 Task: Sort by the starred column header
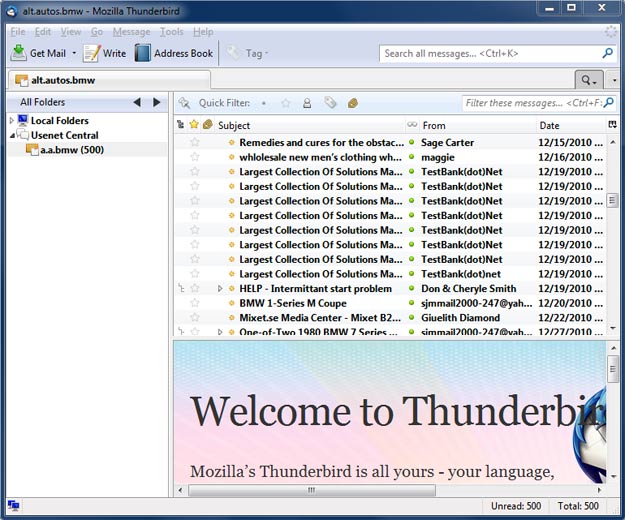pos(194,125)
